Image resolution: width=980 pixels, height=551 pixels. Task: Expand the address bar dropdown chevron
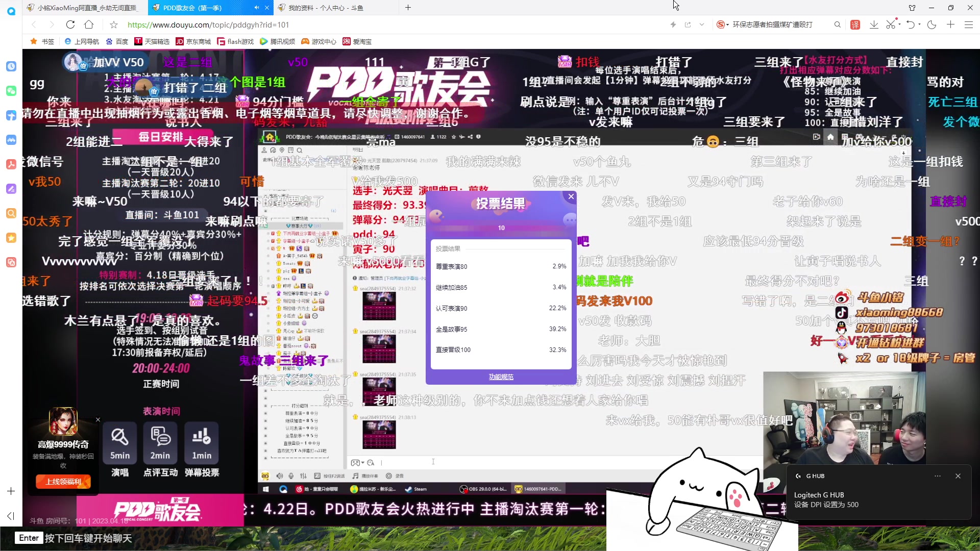(702, 24)
